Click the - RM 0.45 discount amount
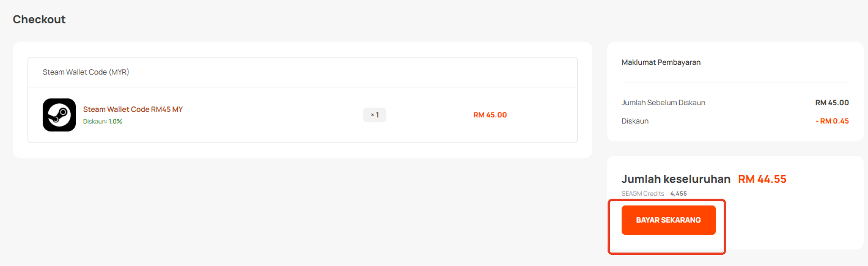Viewport: 868px width, 266px height. tap(831, 121)
